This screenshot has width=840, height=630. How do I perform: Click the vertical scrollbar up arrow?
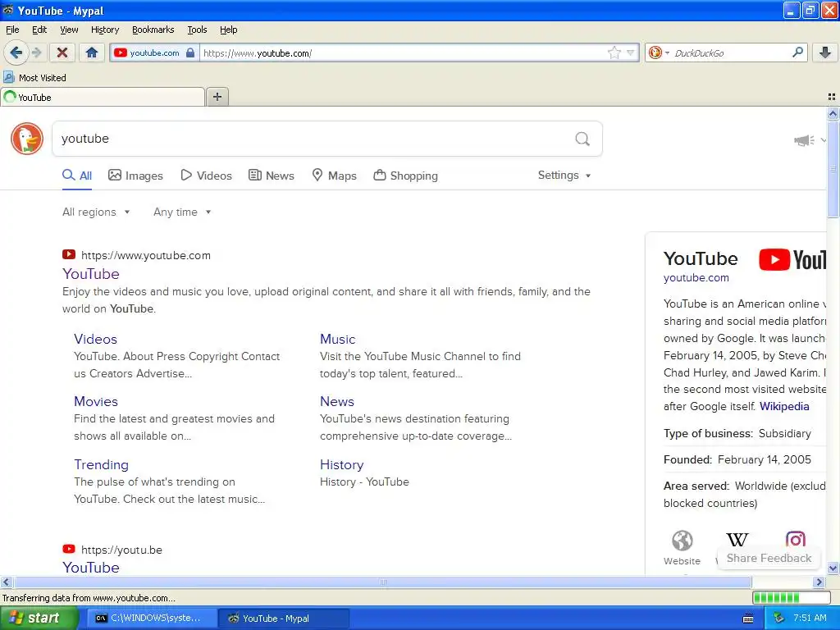[833, 113]
